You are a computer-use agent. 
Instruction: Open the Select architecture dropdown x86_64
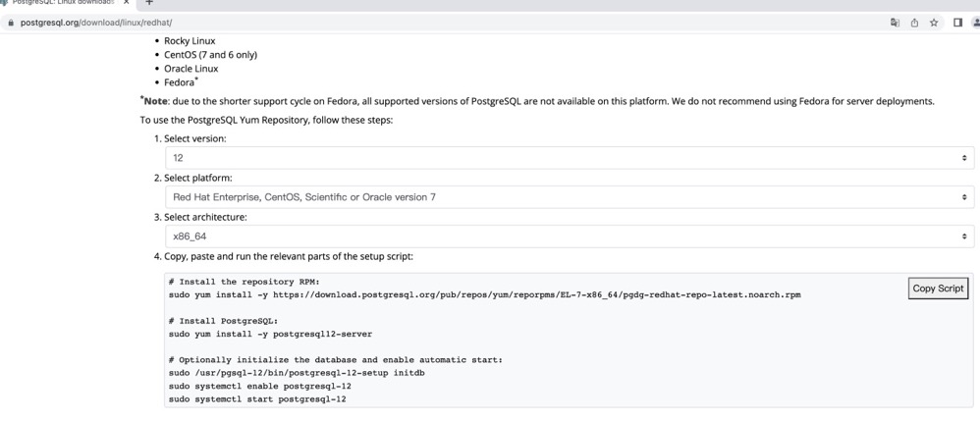point(570,237)
